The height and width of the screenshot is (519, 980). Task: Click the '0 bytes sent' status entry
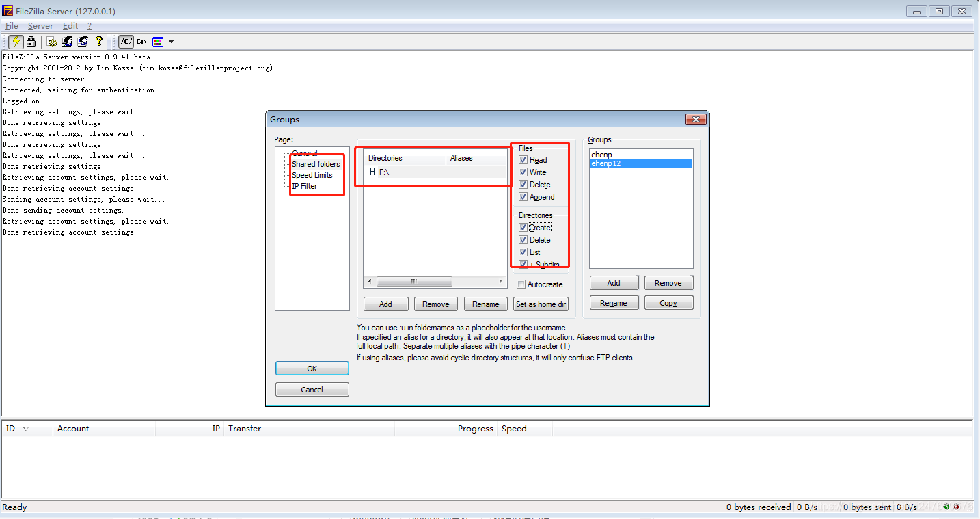pos(867,507)
